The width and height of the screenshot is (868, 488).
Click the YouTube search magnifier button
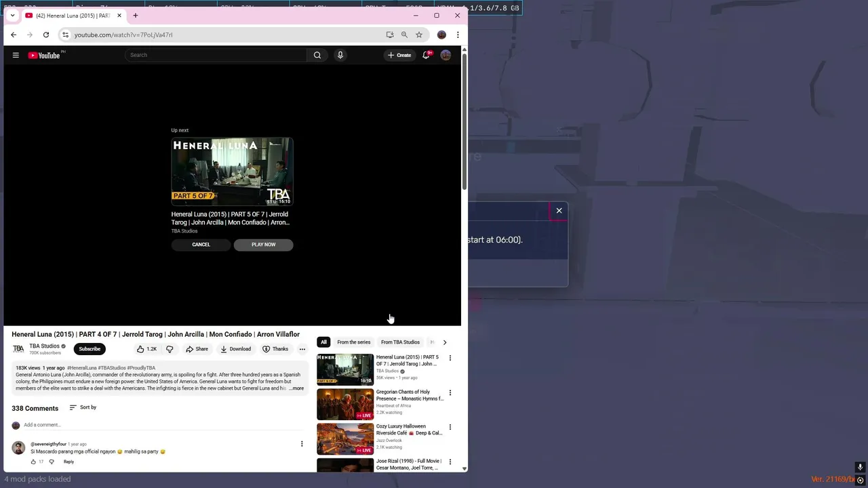[317, 55]
